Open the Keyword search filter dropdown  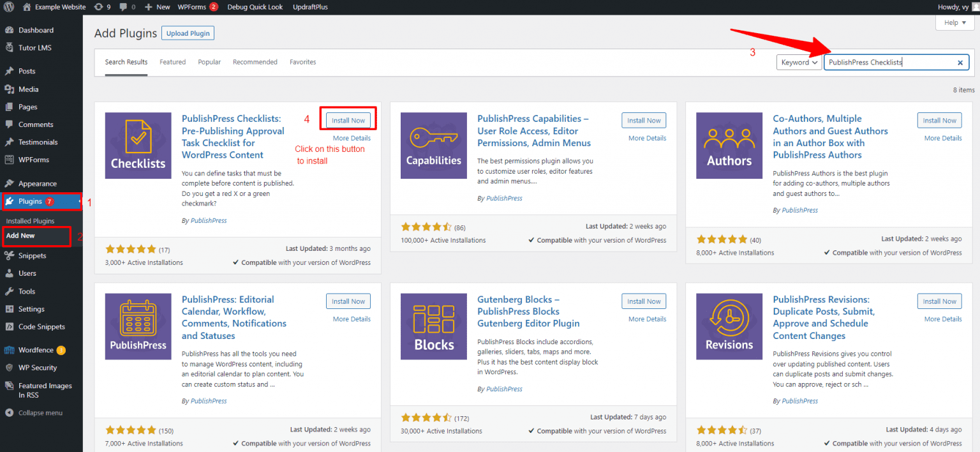pos(799,62)
